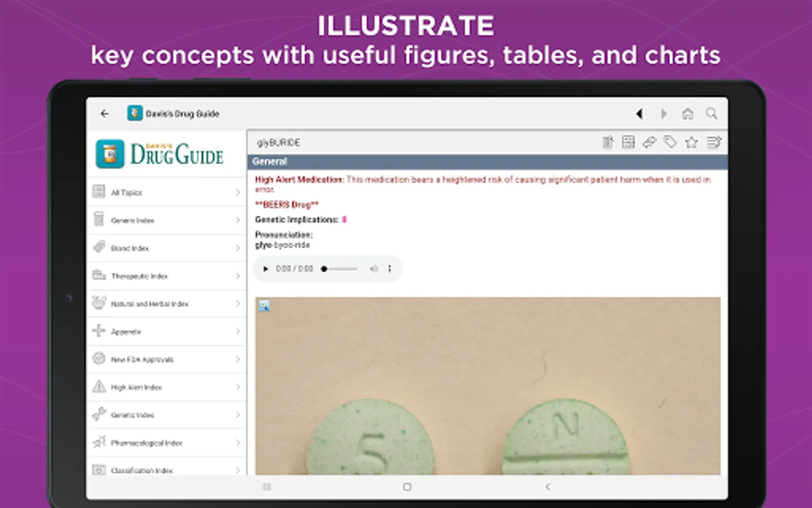Screen dimensions: 812x508
Task: Add glyBURIDE to favorites with star icon
Action: (691, 142)
